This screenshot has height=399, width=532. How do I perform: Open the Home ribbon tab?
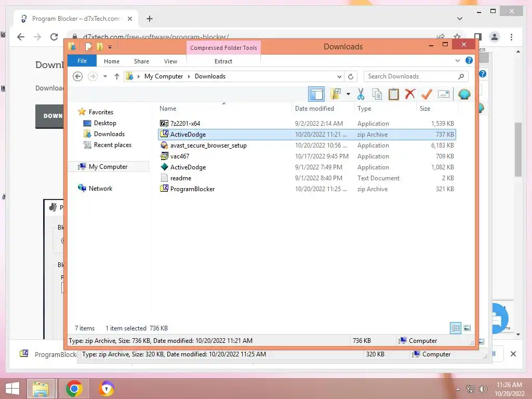(112, 61)
